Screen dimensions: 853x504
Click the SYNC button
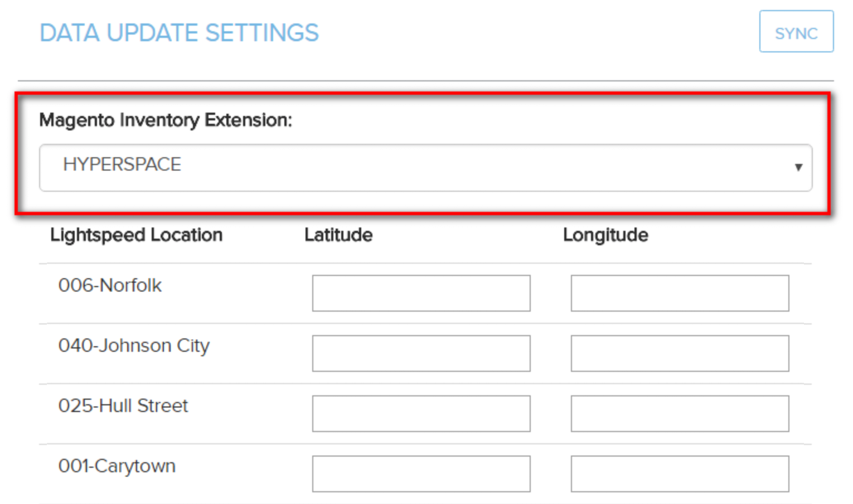796,32
